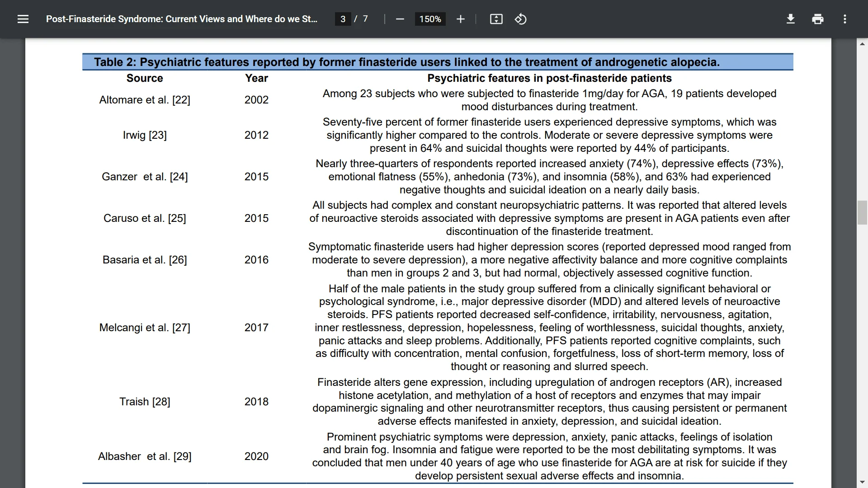Click the vertical scrollbar thumb
Image resolution: width=868 pixels, height=488 pixels.
pyautogui.click(x=862, y=212)
